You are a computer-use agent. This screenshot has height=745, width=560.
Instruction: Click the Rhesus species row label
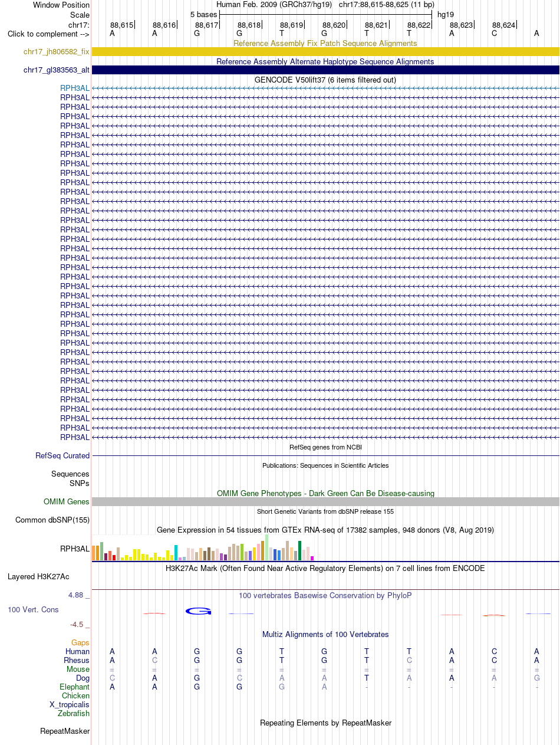(x=77, y=661)
